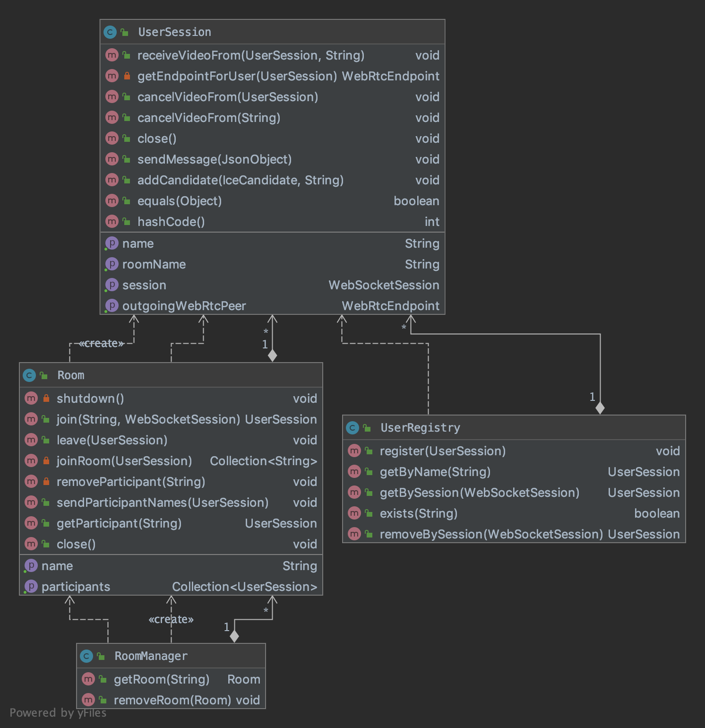Click the private lock icon beside getEndpointForUser
Screen dimensions: 705x728
click(x=127, y=76)
